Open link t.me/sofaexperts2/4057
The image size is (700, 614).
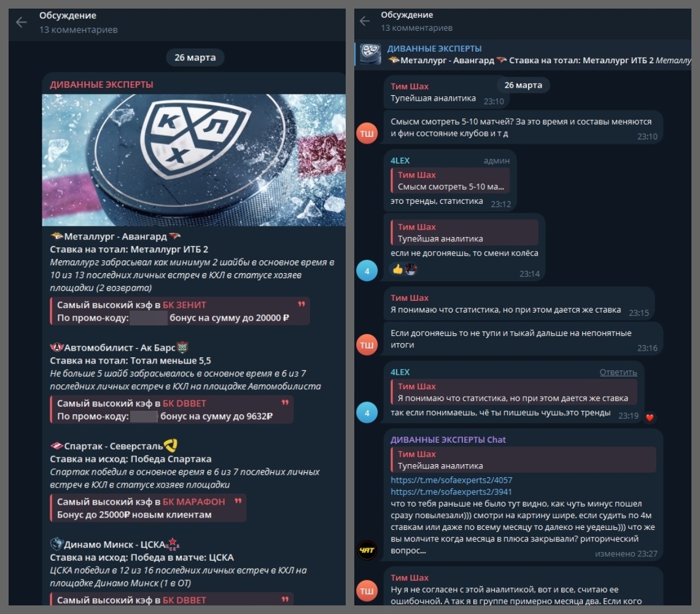451,480
